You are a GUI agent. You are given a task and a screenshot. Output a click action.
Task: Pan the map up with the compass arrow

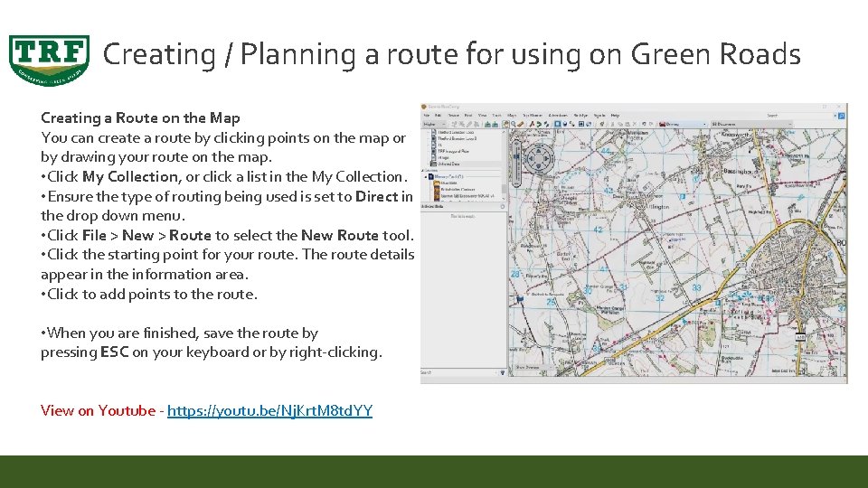[x=539, y=151]
